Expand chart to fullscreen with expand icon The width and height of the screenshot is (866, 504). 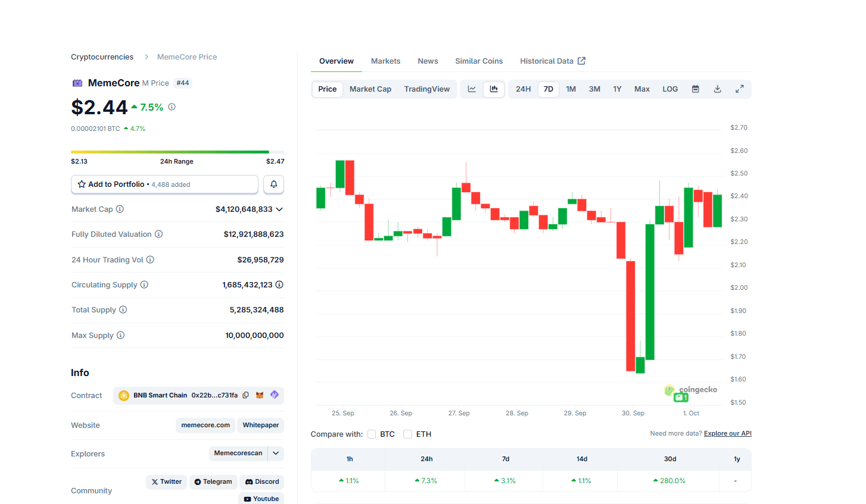[x=740, y=88]
